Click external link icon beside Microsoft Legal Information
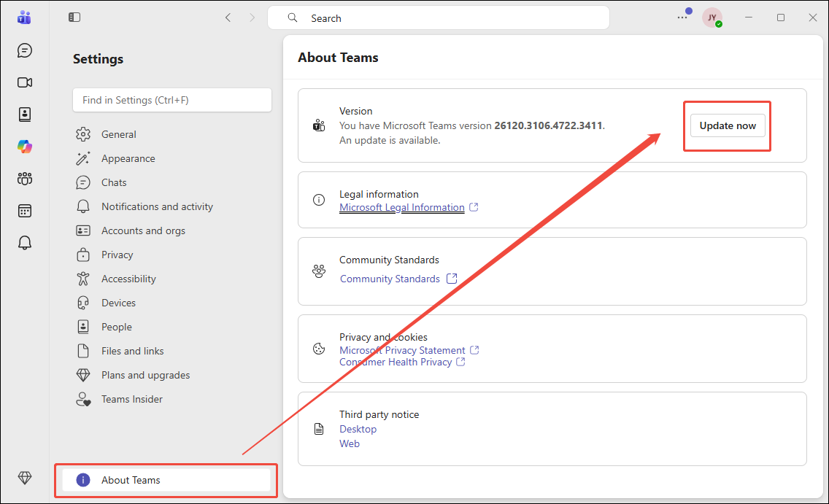The image size is (829, 504). pyautogui.click(x=474, y=207)
